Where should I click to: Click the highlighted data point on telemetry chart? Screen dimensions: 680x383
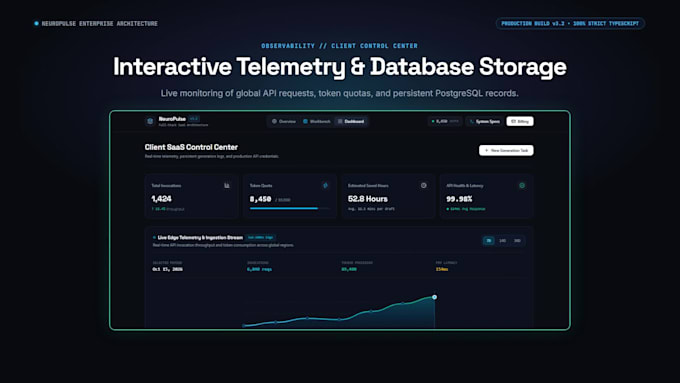[434, 297]
